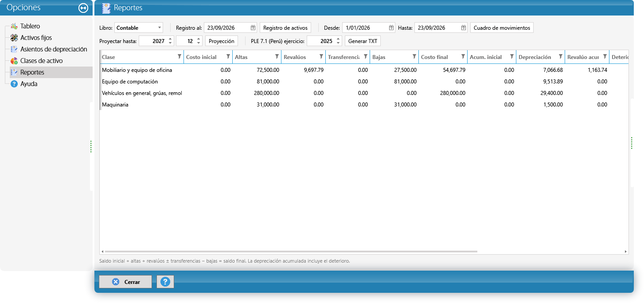Increase the projection year 2027
The image size is (644, 303).
coord(170,39)
